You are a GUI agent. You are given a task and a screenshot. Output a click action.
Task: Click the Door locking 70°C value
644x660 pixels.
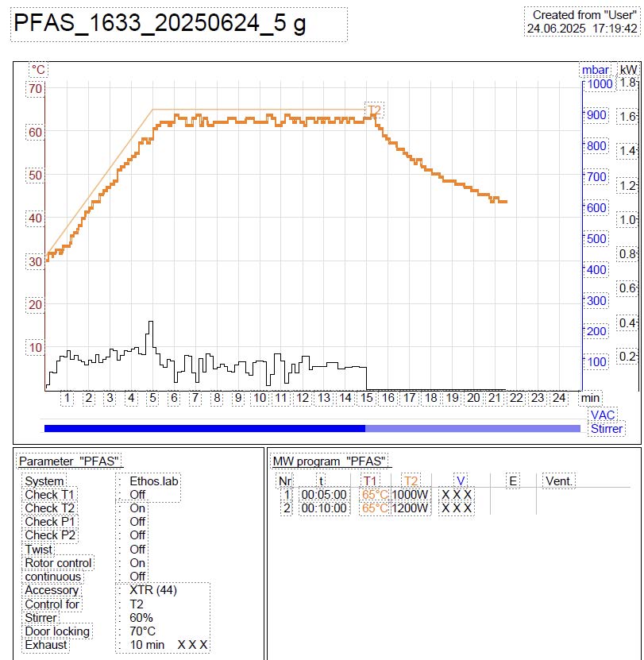tap(142, 631)
